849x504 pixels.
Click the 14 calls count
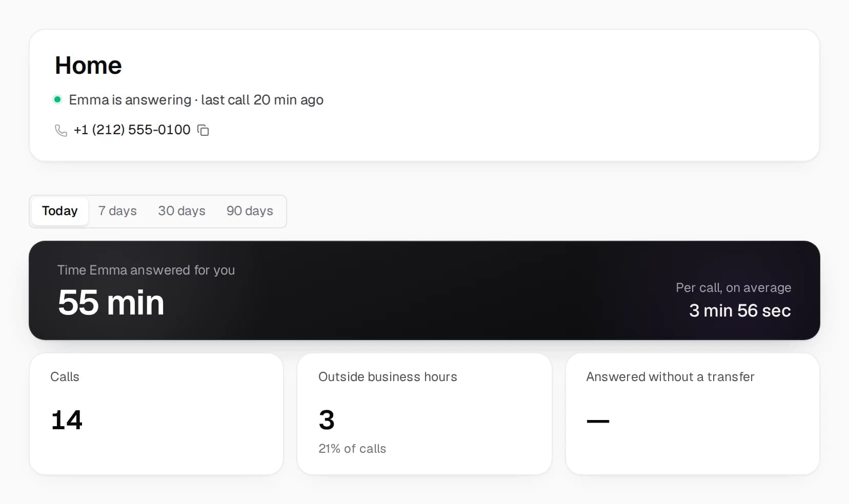click(x=67, y=420)
